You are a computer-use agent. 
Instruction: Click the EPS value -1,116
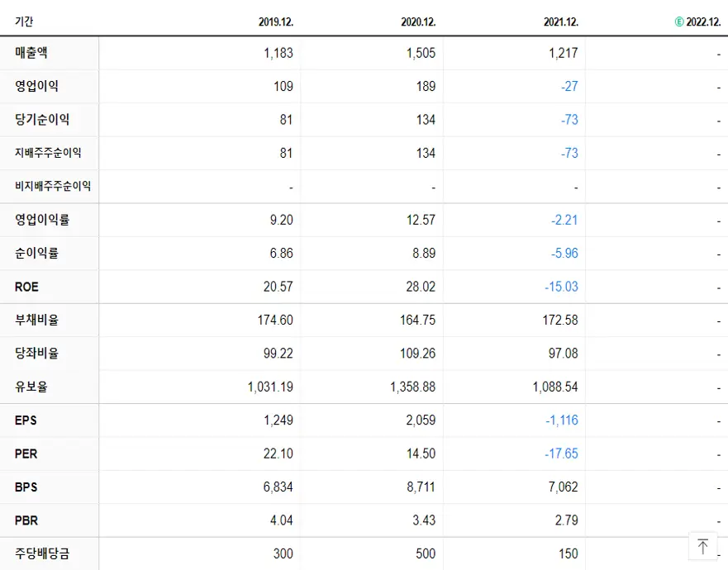pyautogui.click(x=562, y=420)
